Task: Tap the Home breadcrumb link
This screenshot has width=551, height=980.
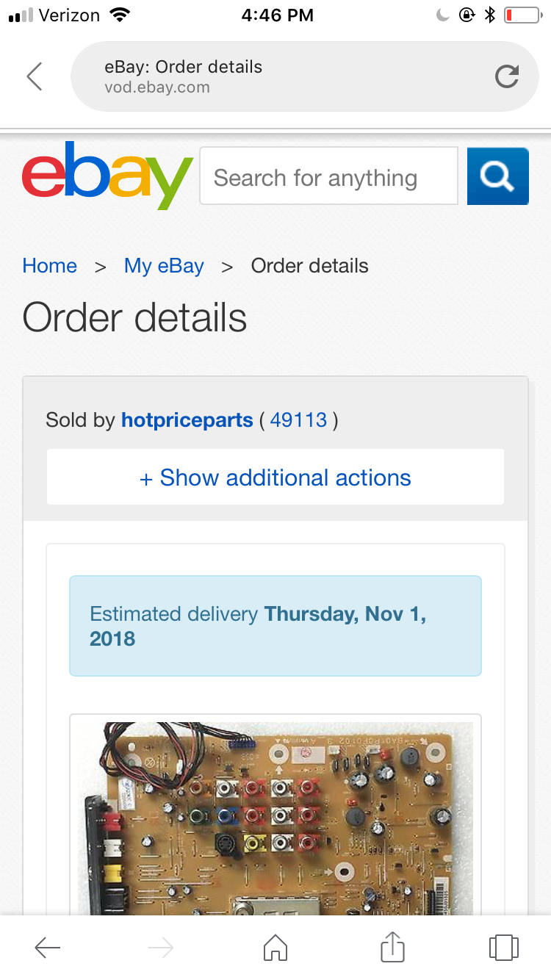Action: 50,266
